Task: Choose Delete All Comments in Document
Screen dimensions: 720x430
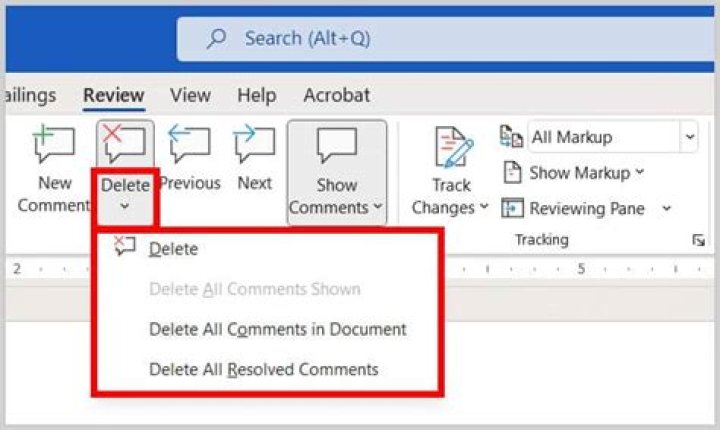Action: pyautogui.click(x=277, y=329)
